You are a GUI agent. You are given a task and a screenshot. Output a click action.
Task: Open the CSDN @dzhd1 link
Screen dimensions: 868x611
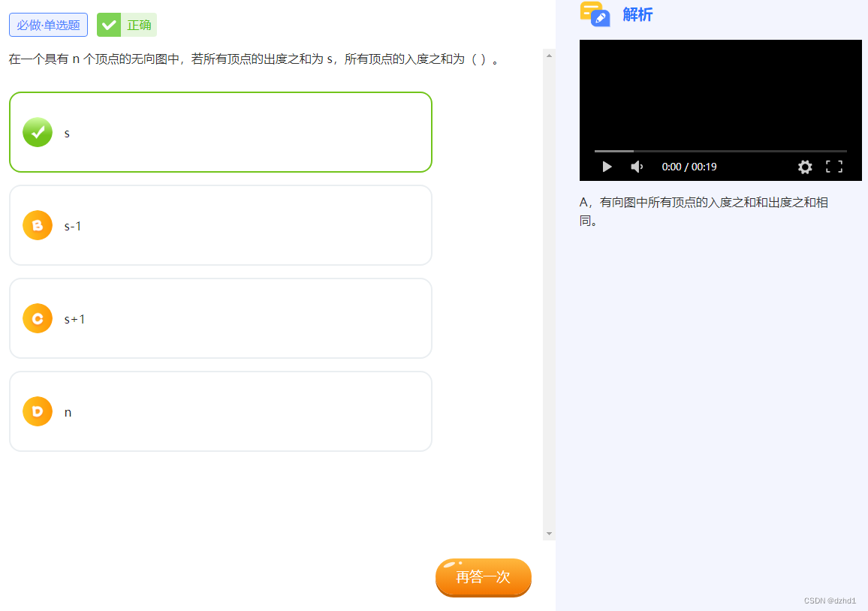click(x=830, y=600)
